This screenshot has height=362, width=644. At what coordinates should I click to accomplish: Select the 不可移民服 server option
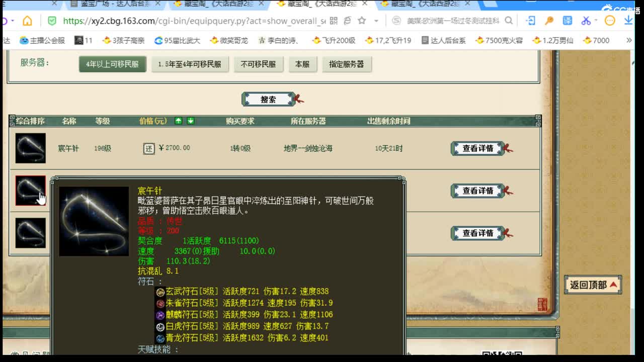[x=258, y=64]
